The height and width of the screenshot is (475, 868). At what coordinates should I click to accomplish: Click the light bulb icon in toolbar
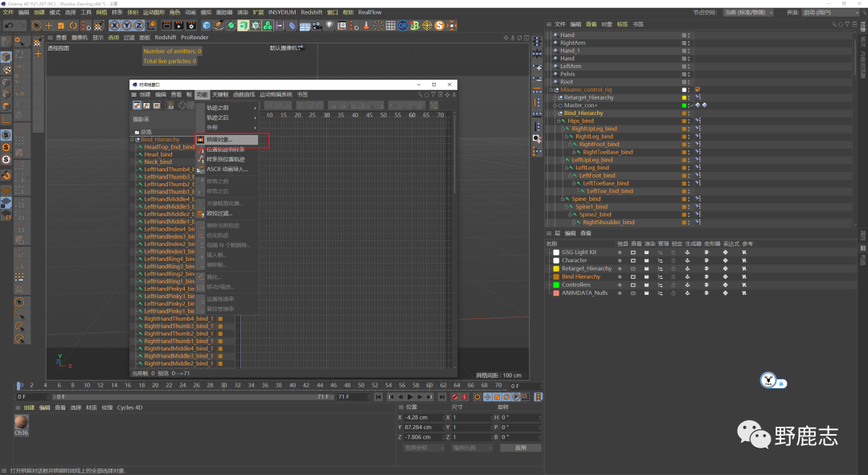point(329,26)
